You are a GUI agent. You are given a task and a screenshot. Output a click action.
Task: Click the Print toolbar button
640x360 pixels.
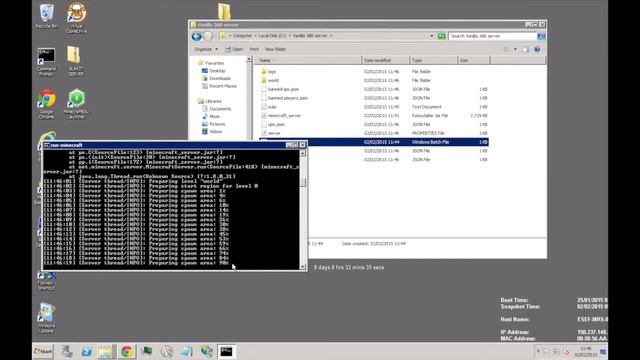point(254,49)
